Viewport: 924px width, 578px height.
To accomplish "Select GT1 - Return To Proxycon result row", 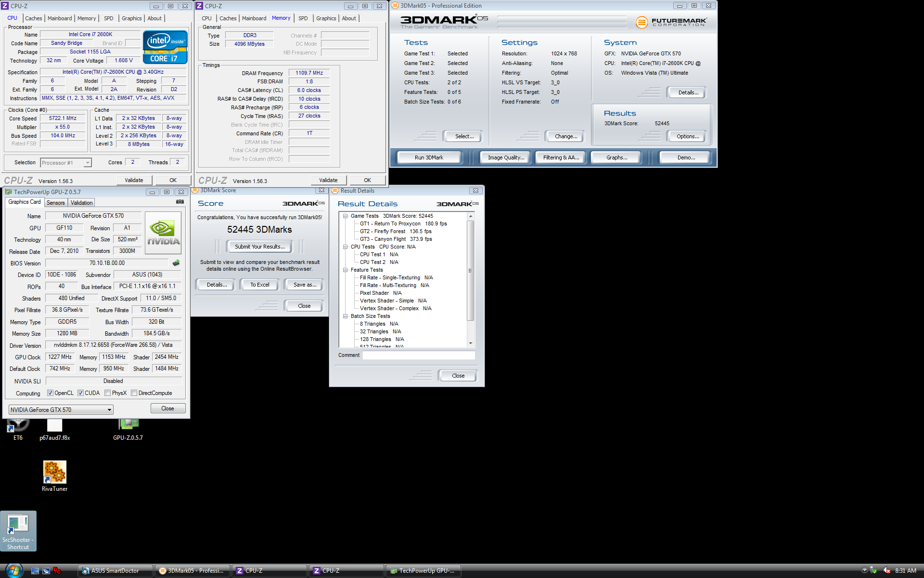I will (x=403, y=223).
